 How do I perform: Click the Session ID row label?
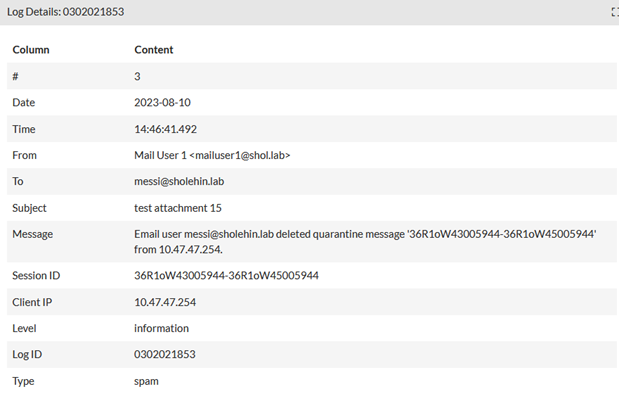point(38,275)
